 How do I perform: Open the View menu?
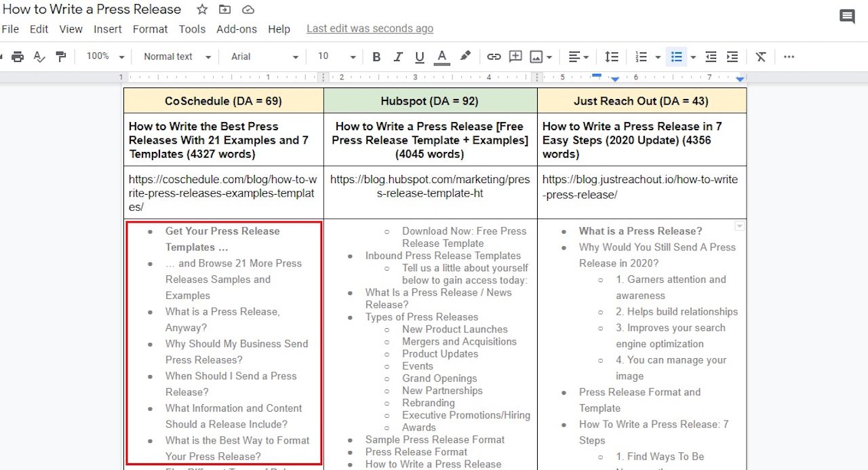click(x=71, y=29)
